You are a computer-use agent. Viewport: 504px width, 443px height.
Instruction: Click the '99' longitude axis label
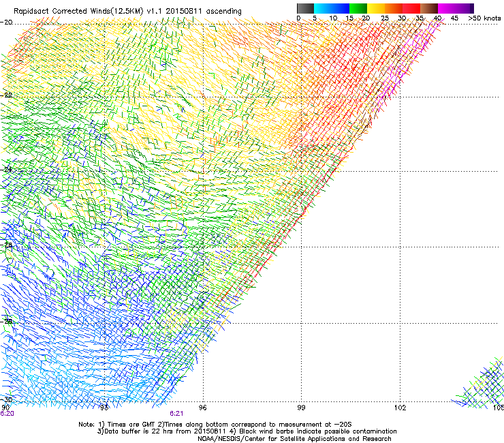[x=301, y=408]
